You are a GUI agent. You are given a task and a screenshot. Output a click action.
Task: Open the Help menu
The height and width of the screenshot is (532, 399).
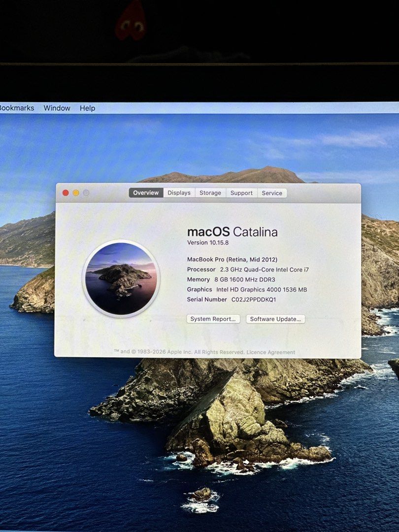[x=87, y=108]
